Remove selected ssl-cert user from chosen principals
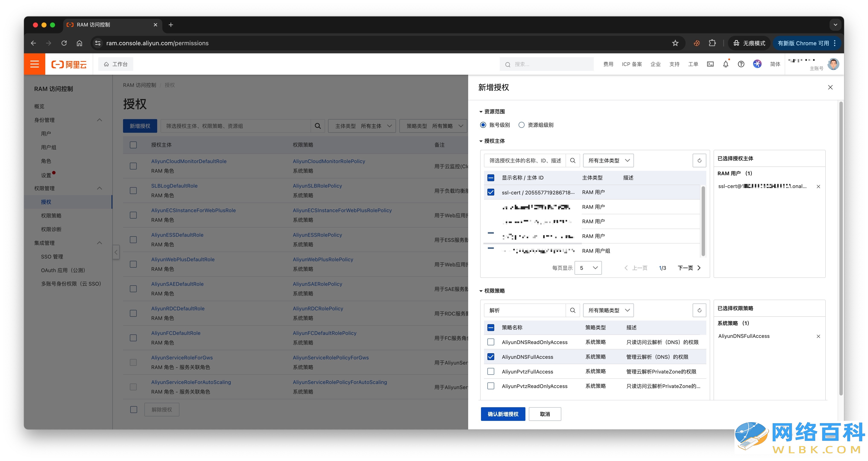This screenshot has width=868, height=461. 818,187
